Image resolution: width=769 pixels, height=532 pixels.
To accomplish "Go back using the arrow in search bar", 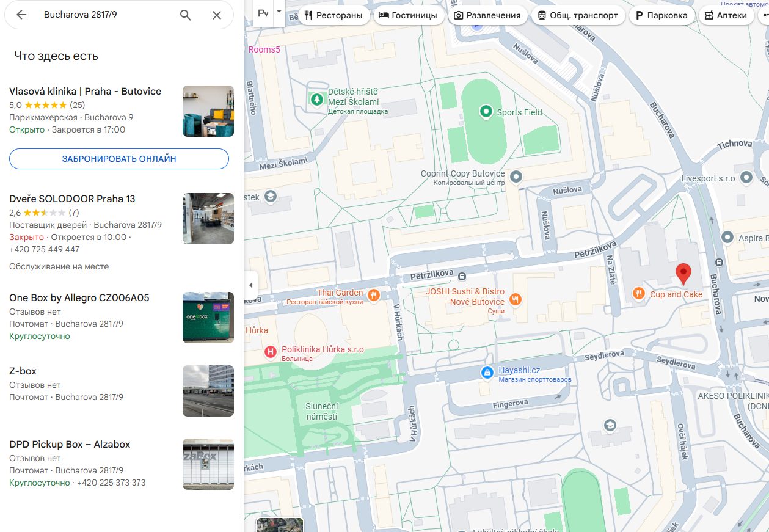I will click(21, 15).
